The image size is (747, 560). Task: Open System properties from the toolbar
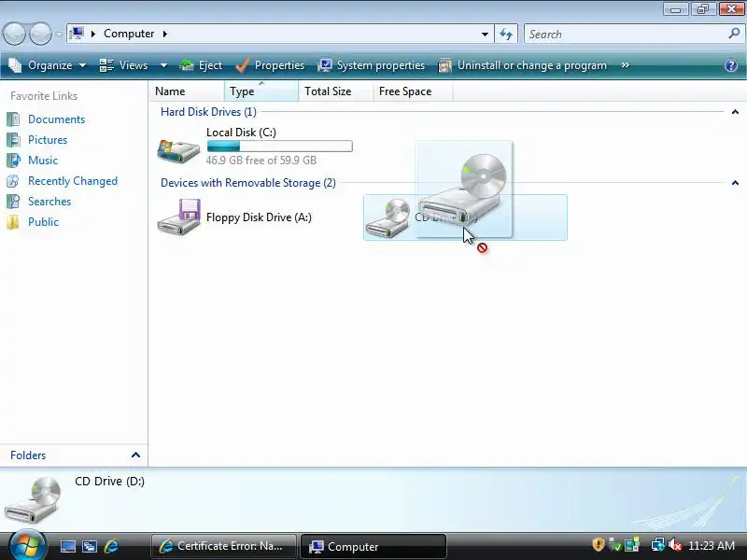coord(371,65)
